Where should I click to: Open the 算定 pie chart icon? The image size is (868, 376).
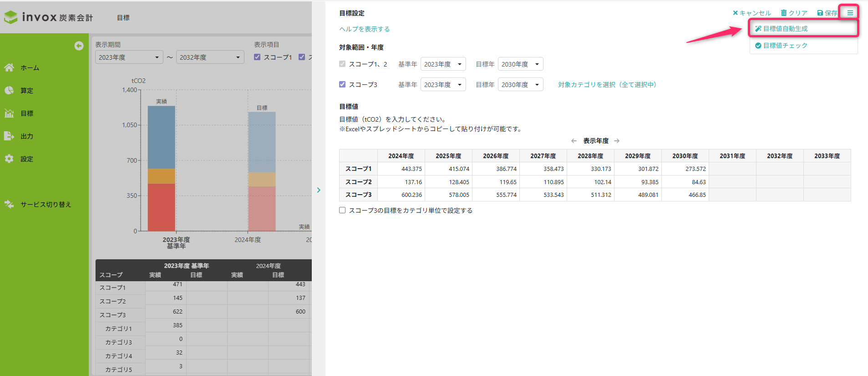point(9,90)
